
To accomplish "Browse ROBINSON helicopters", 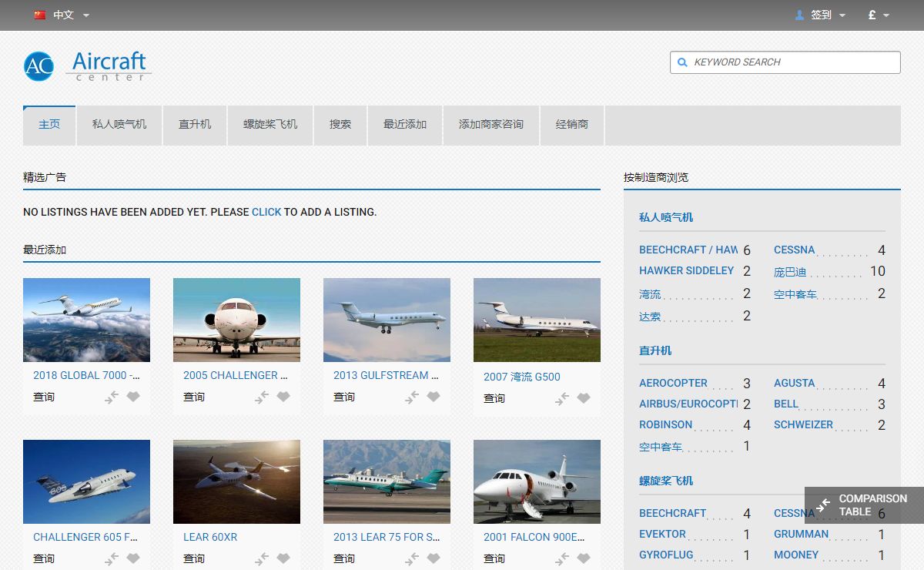I will (666, 425).
